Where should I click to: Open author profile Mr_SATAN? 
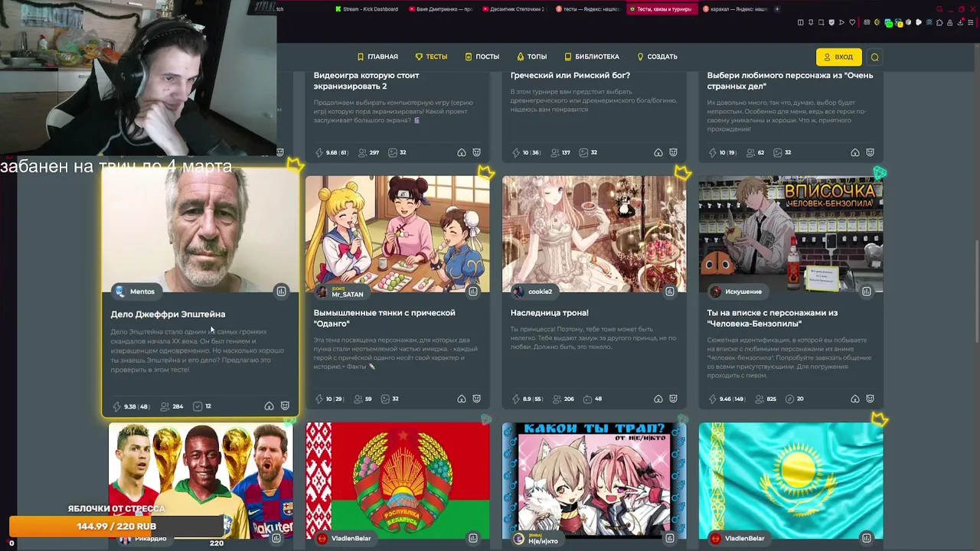click(341, 292)
